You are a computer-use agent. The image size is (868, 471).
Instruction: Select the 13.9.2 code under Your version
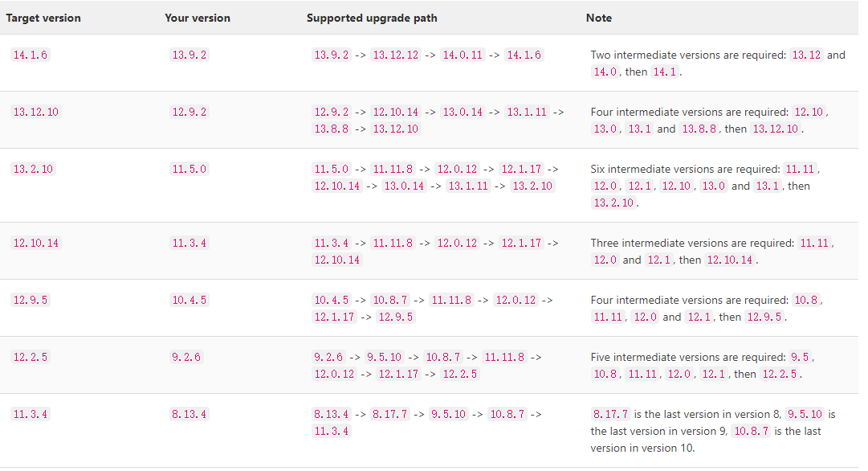coord(189,55)
